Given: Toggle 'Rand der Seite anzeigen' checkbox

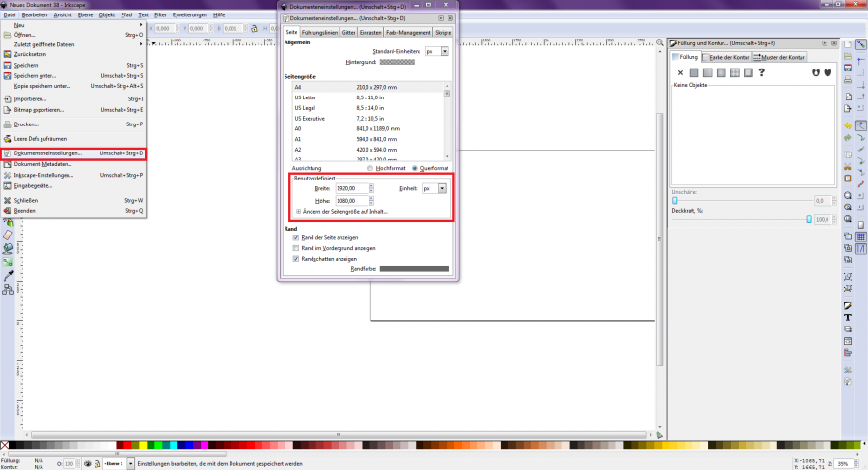Looking at the screenshot, I should (x=296, y=237).
